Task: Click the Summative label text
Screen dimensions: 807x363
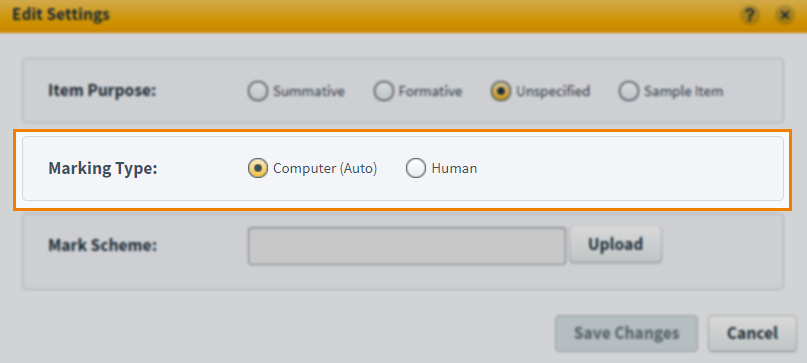Action: click(309, 92)
